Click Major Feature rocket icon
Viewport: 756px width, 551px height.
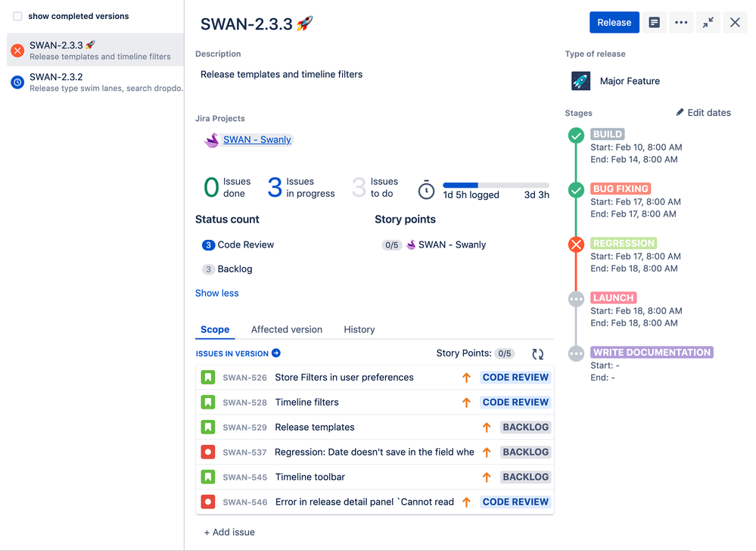pos(580,81)
